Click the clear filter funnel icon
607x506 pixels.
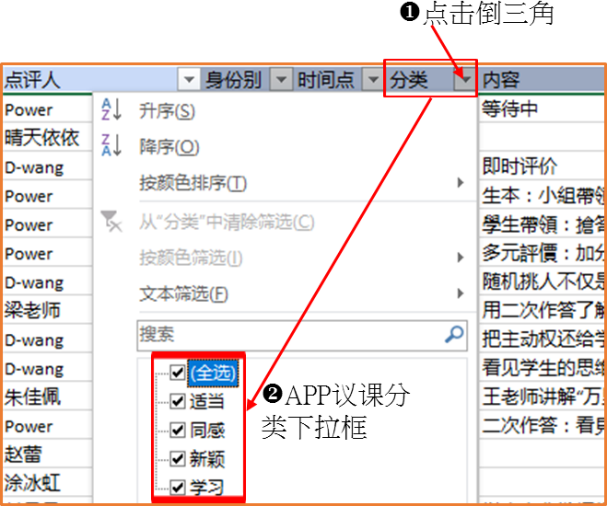click(x=111, y=222)
